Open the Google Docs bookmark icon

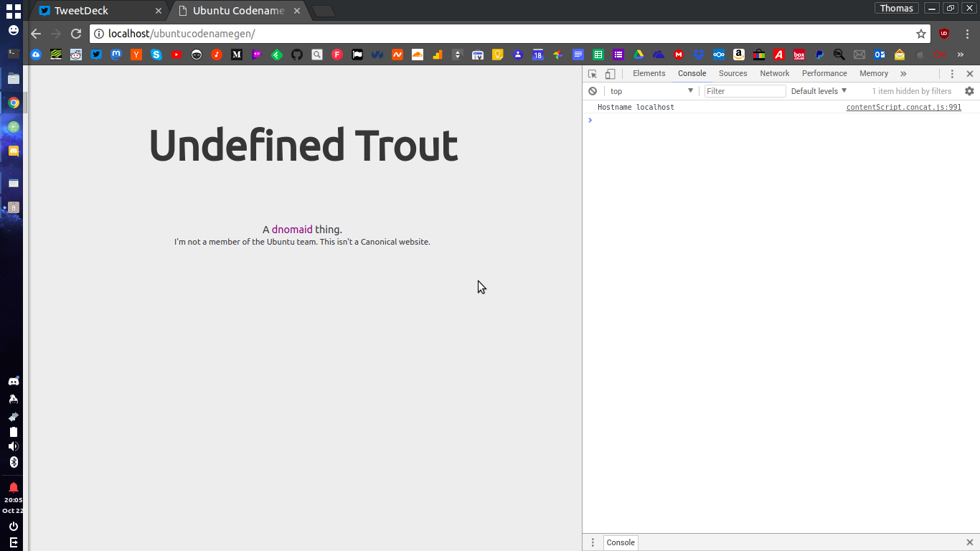578,55
